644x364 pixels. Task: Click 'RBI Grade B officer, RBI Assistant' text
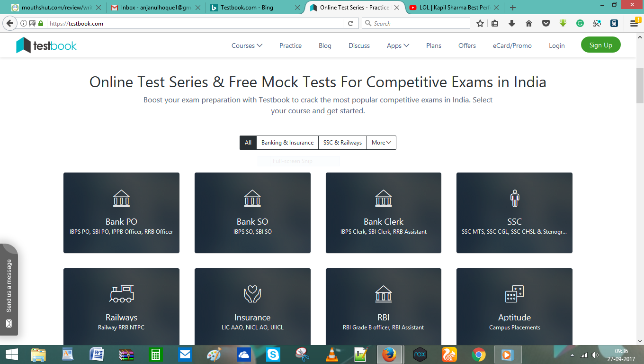pos(384,328)
